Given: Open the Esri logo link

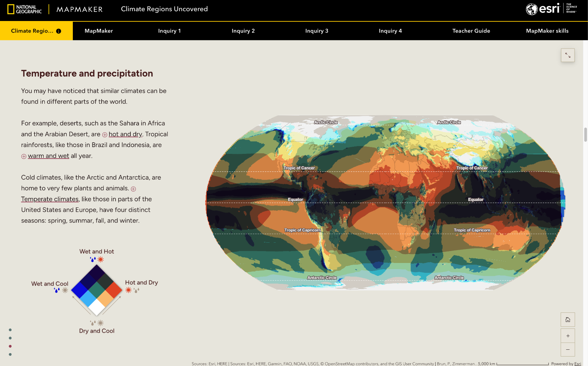Looking at the screenshot, I should (543, 9).
